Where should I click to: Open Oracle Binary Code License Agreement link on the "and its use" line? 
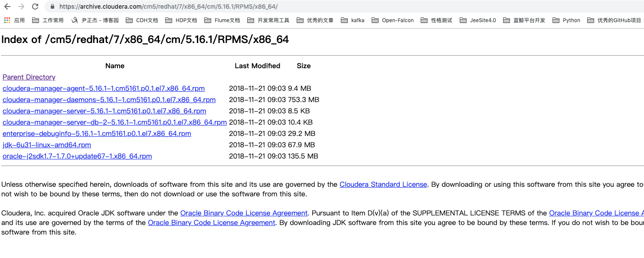[212, 222]
